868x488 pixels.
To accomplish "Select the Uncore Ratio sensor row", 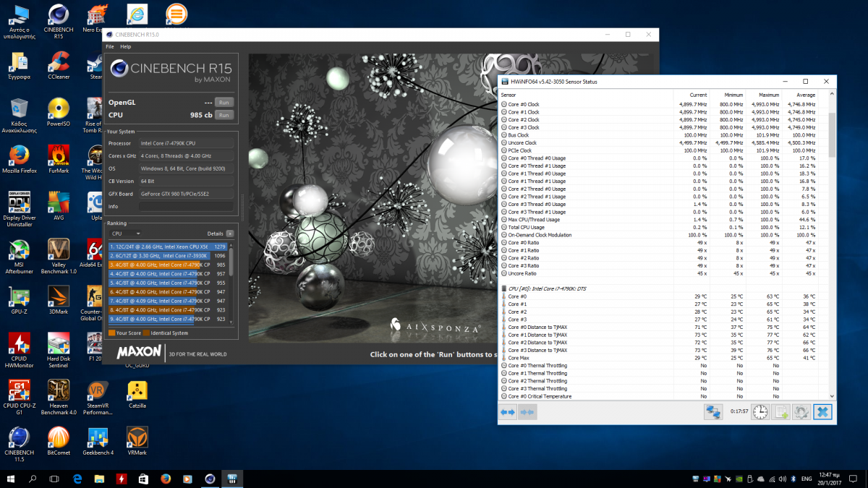I will click(x=658, y=273).
